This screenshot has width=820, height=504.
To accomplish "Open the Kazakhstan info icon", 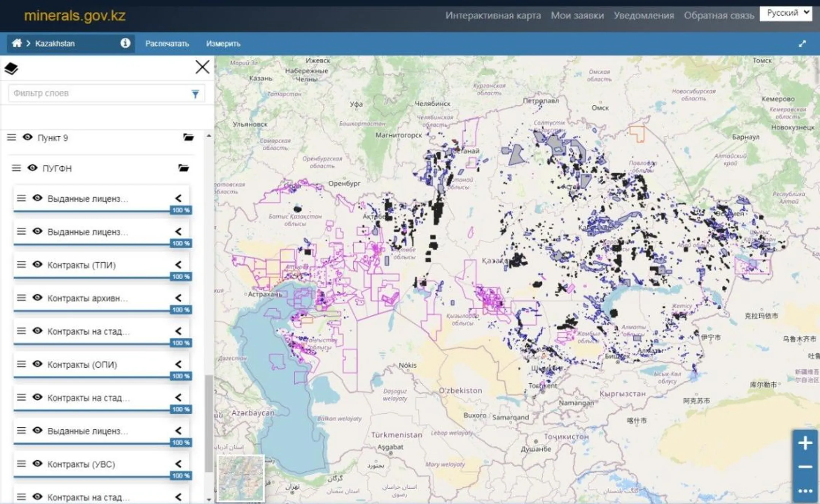I will click(x=125, y=43).
